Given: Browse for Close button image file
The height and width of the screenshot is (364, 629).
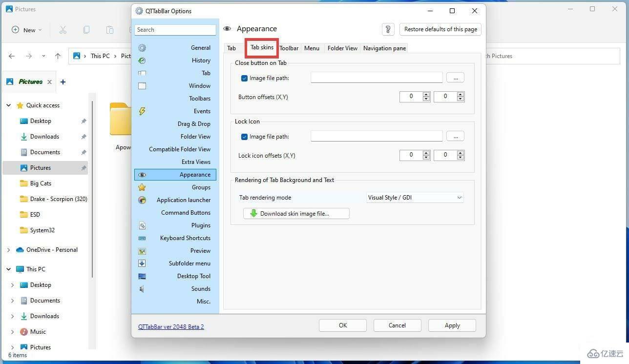Looking at the screenshot, I should coord(455,78).
